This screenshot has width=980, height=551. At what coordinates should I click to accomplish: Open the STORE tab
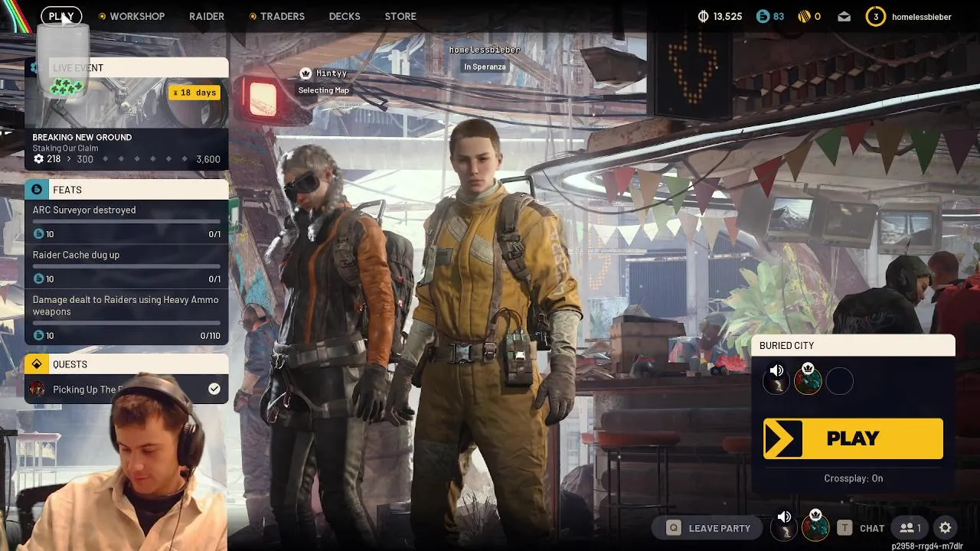[400, 16]
